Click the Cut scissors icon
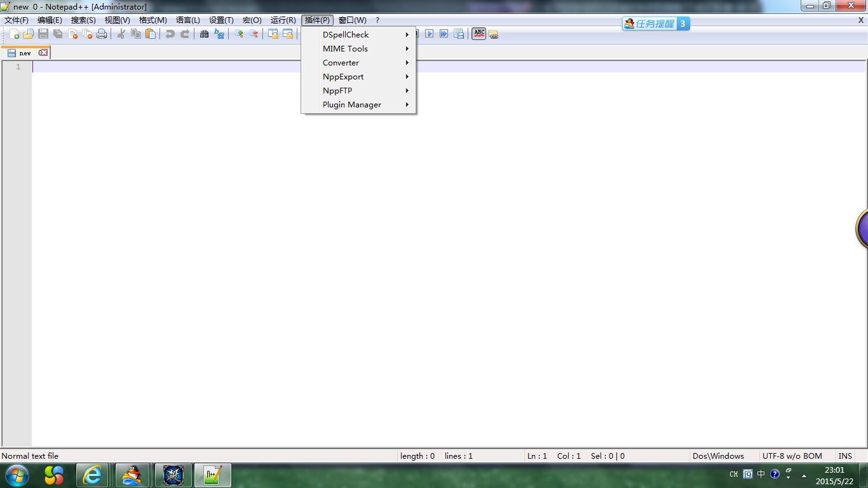Image resolution: width=868 pixels, height=488 pixels. [121, 34]
